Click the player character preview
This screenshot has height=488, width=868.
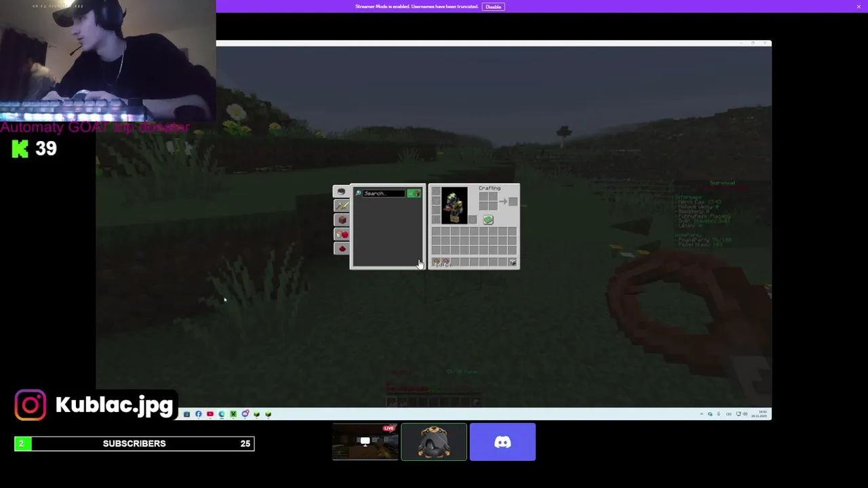tap(454, 205)
